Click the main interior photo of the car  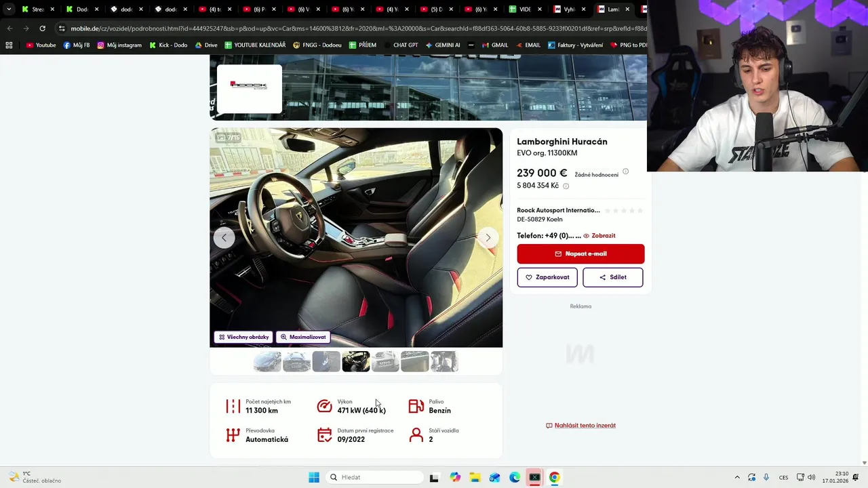point(356,237)
